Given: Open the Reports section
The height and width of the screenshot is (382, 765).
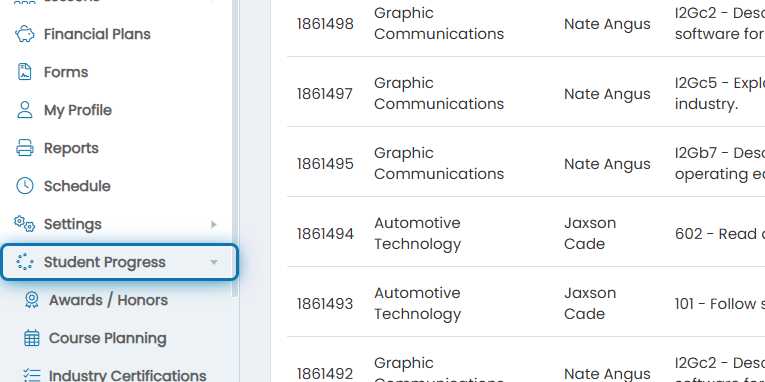Looking at the screenshot, I should (71, 148).
